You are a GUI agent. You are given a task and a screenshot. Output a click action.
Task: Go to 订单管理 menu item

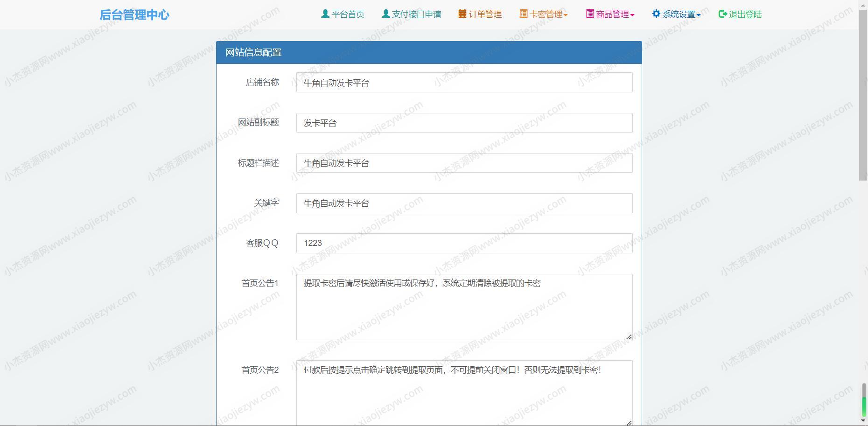(x=480, y=14)
